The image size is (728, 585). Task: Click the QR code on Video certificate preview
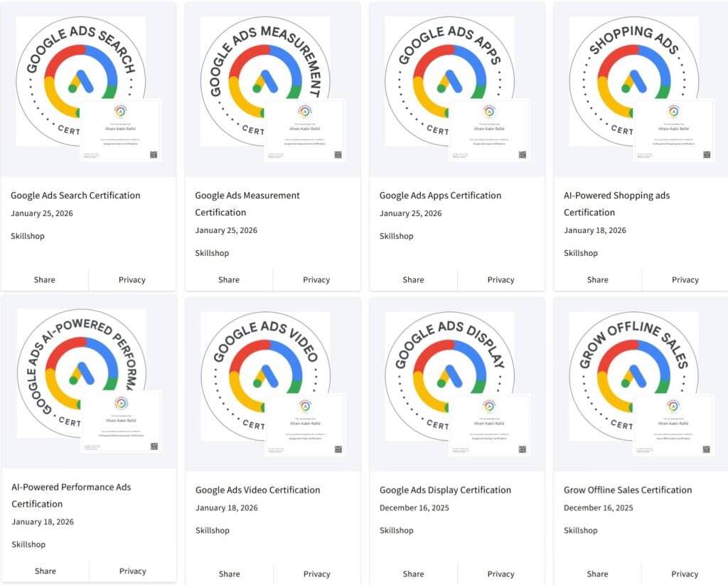click(338, 449)
